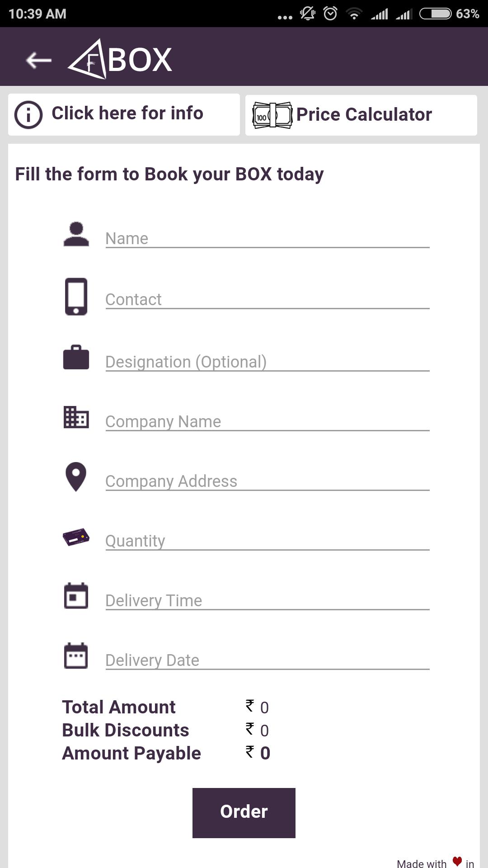This screenshot has height=868, width=488.
Task: Tap the phone icon beside Contact
Action: point(76,297)
